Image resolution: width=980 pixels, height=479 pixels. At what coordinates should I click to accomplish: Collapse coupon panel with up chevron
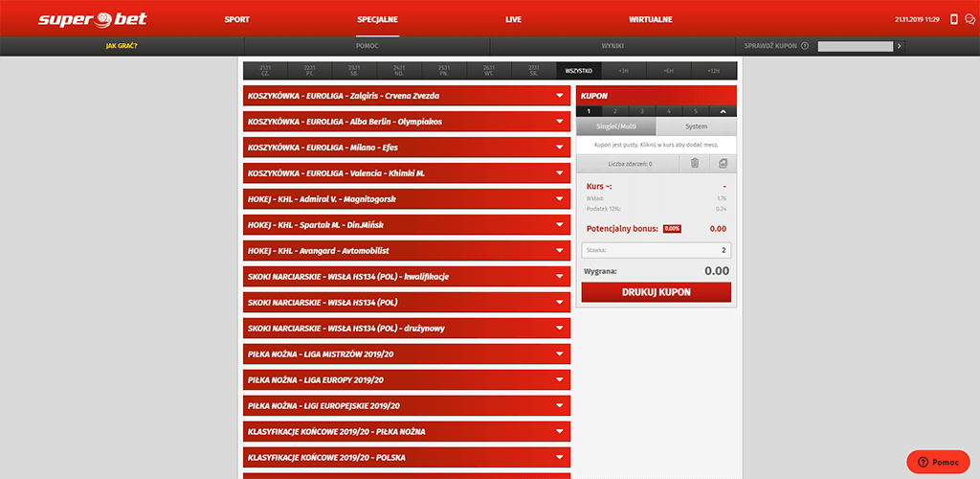pyautogui.click(x=724, y=111)
